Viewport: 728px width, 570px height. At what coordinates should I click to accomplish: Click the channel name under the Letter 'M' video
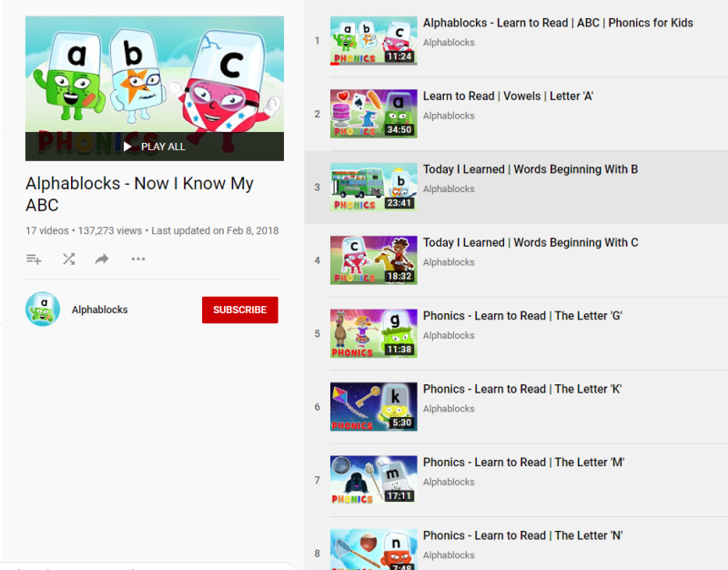tap(449, 483)
